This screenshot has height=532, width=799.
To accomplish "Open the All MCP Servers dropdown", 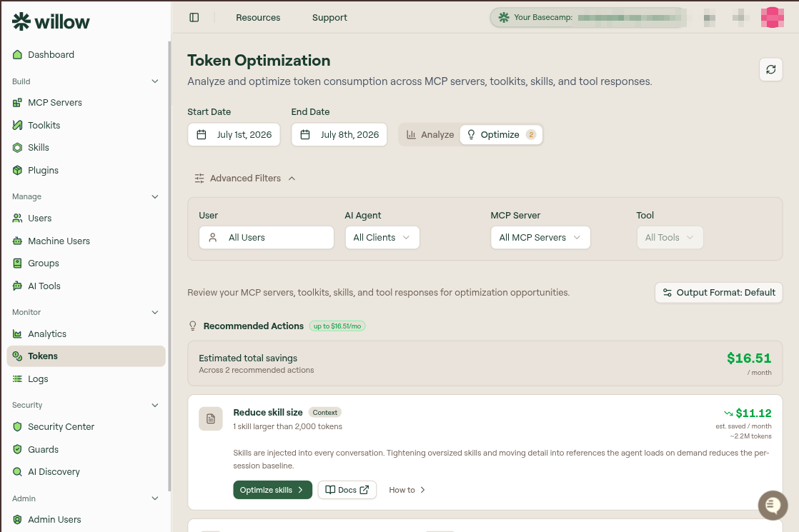I will pyautogui.click(x=540, y=238).
